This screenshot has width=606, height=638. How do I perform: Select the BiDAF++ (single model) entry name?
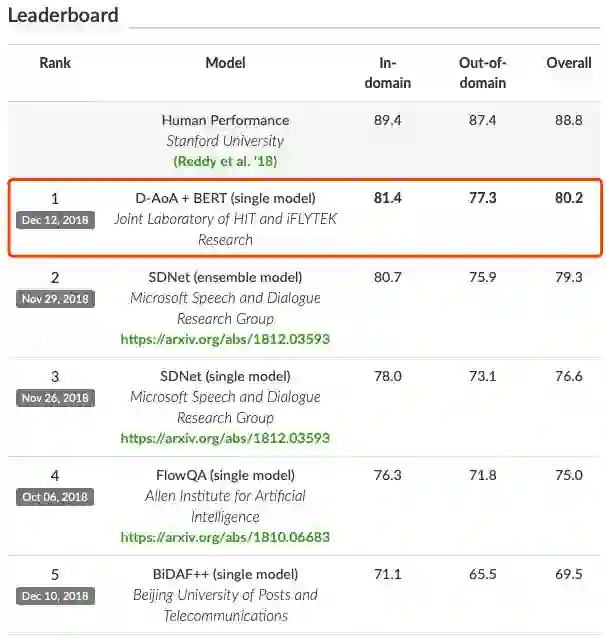click(x=225, y=574)
